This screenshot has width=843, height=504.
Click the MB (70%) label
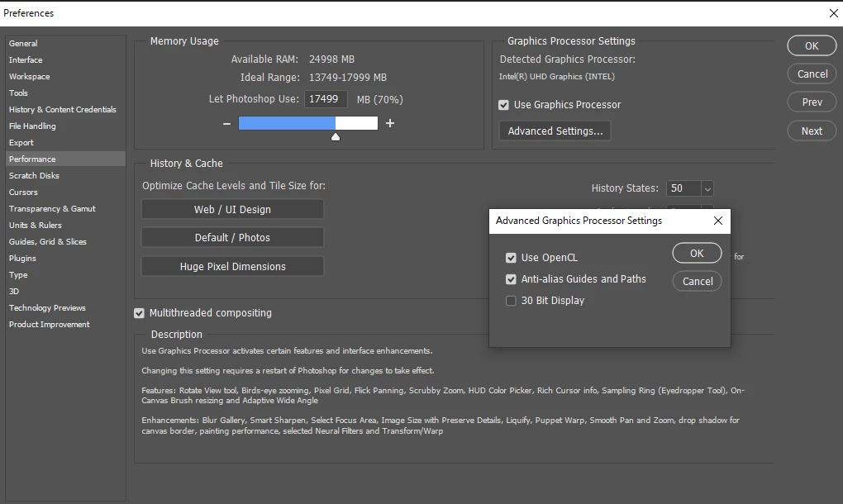(379, 100)
